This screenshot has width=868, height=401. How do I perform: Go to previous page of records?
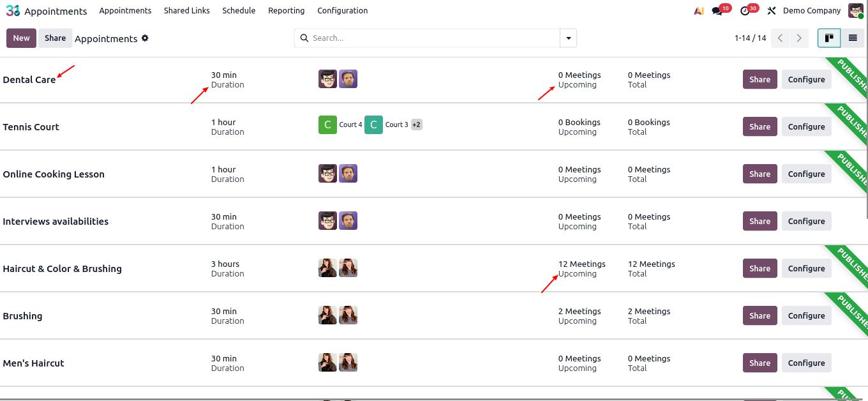point(780,38)
